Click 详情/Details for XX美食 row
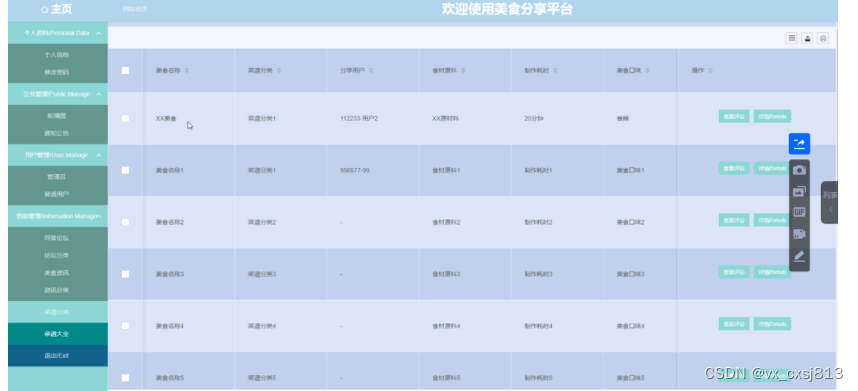The image size is (858, 391). point(772,116)
